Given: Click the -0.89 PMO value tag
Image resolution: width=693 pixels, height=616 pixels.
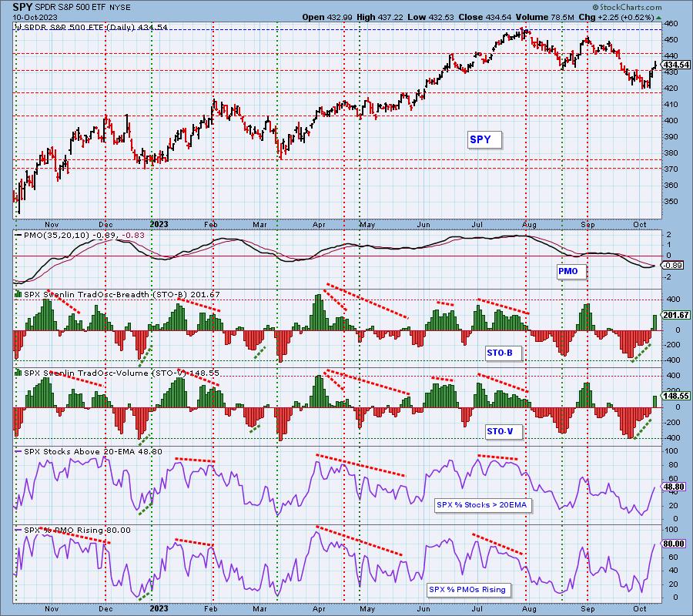Looking at the screenshot, I should pos(674,266).
